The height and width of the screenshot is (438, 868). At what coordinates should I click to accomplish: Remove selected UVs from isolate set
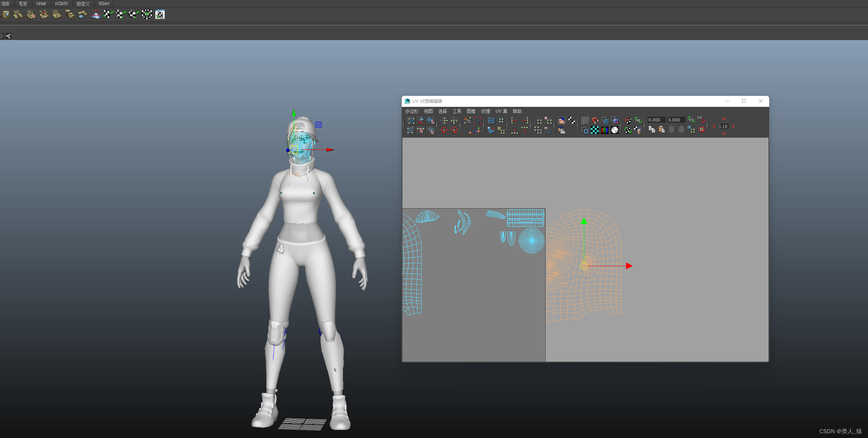548,130
